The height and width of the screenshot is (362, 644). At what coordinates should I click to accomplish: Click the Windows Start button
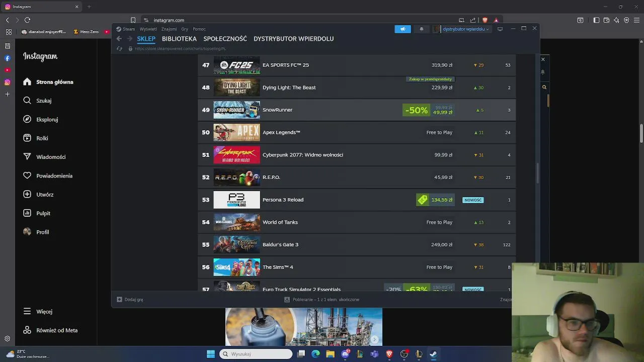click(211, 354)
